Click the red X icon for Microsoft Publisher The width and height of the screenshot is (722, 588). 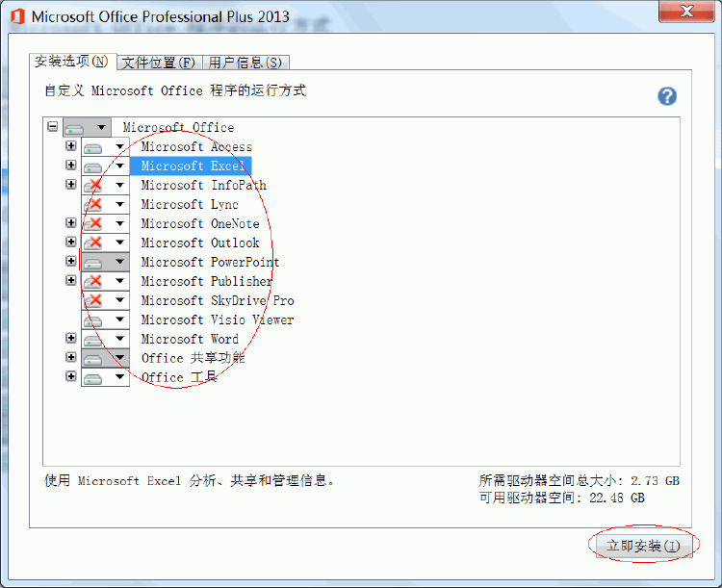click(93, 282)
